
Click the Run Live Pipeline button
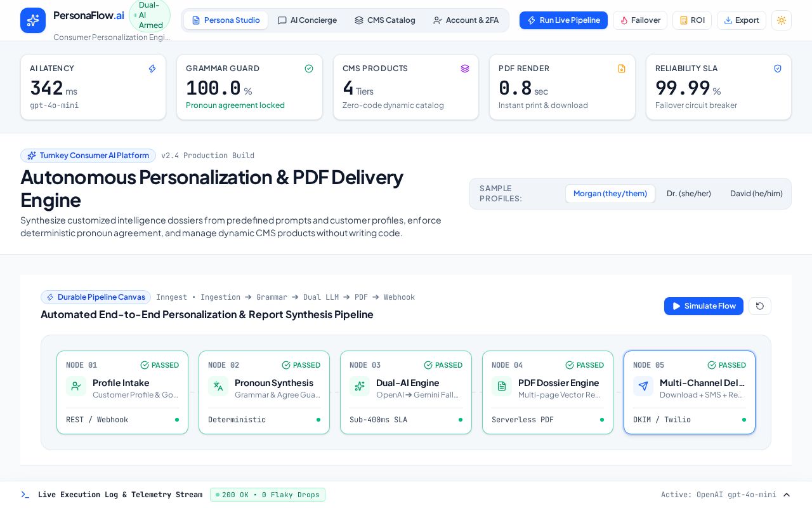563,20
